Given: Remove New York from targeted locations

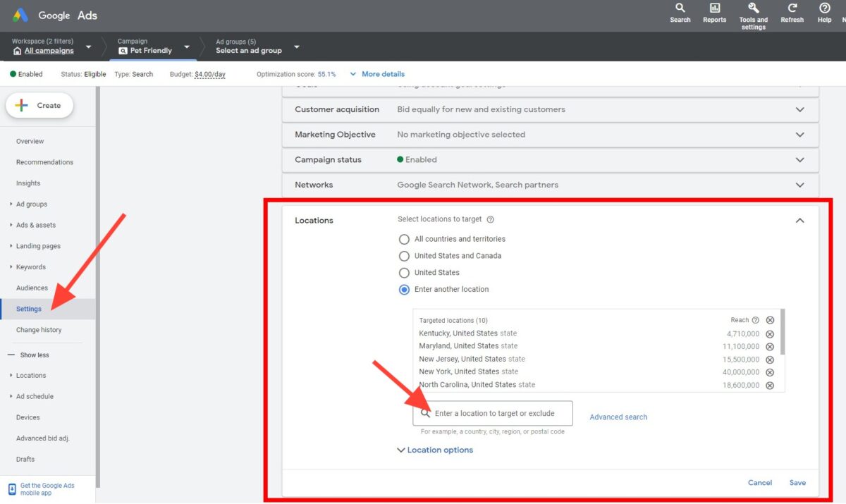Looking at the screenshot, I should [x=770, y=371].
